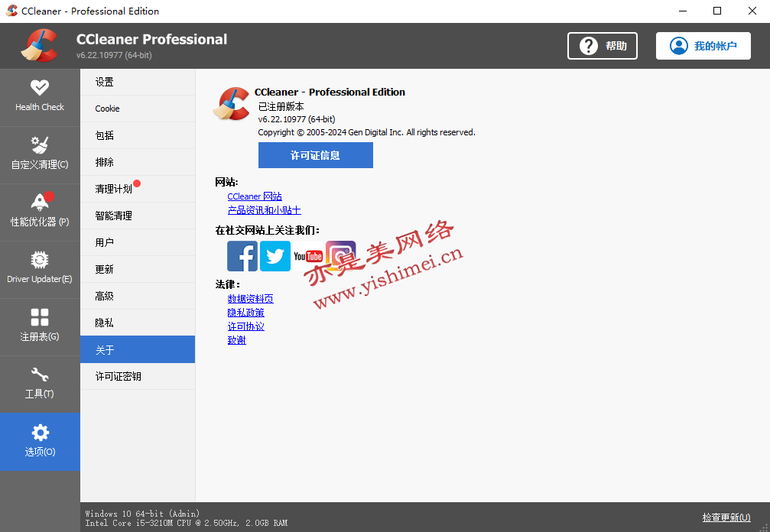Screen dimensions: 770x532
Task: Select the About (关于) page
Action: [x=138, y=349]
